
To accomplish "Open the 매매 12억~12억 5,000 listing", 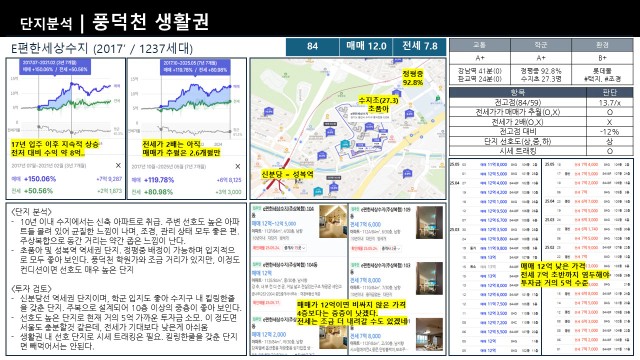I will coord(274,224).
